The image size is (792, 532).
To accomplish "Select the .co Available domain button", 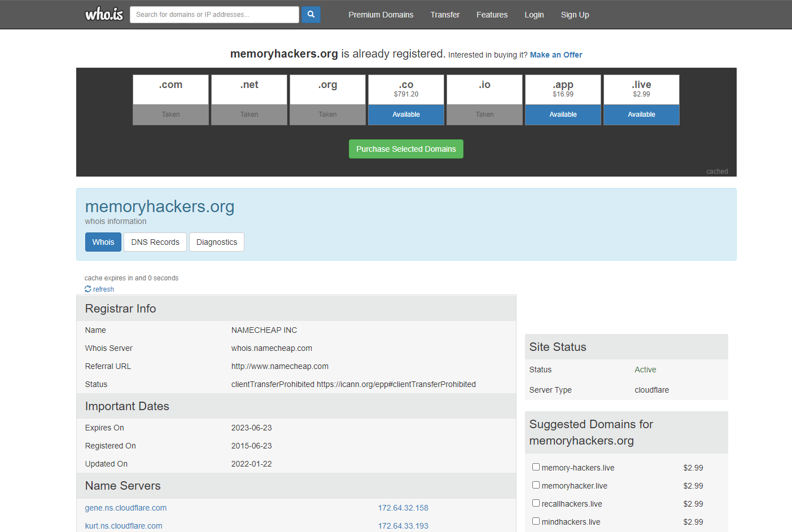I will click(406, 115).
